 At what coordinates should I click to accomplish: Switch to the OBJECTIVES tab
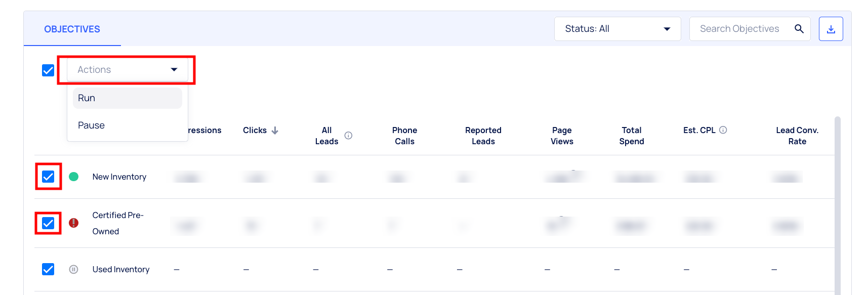(72, 29)
